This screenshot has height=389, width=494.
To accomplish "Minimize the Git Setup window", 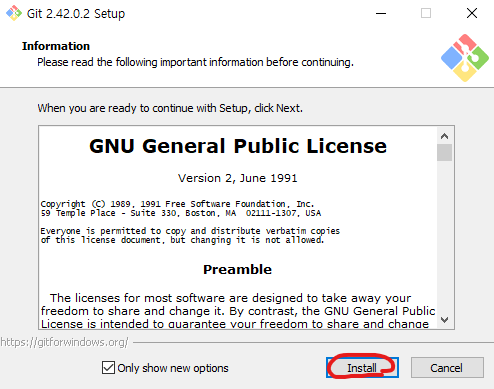I will (x=381, y=13).
